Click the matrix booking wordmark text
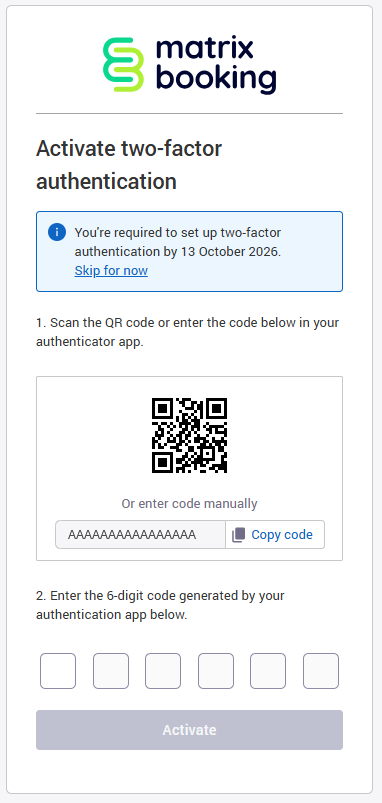 [x=216, y=65]
